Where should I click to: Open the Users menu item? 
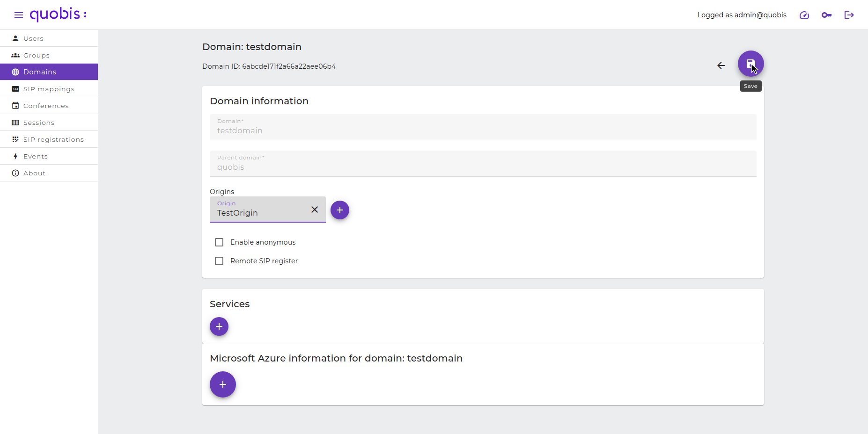click(x=49, y=38)
